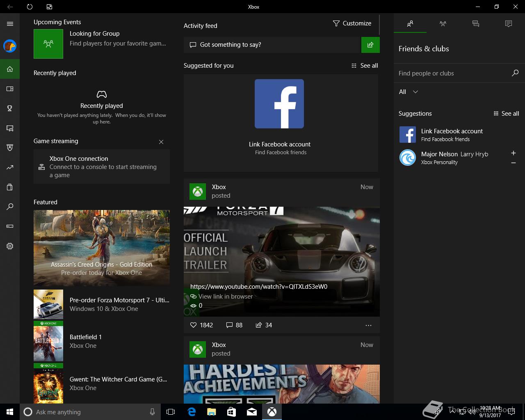The height and width of the screenshot is (420, 525).
Task: Open the profile avatar in the sidebar
Action: [x=10, y=46]
